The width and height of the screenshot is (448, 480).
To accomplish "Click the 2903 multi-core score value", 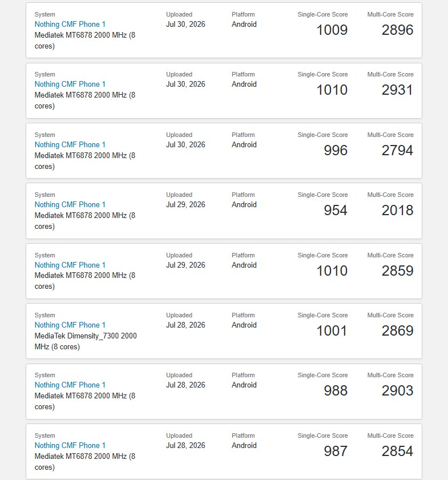I will [397, 390].
